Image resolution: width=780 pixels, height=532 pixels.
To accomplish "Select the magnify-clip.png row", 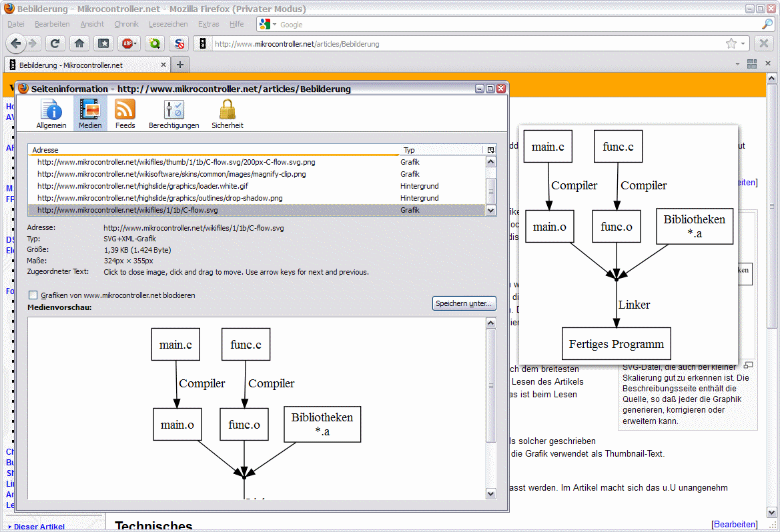I will point(256,174).
